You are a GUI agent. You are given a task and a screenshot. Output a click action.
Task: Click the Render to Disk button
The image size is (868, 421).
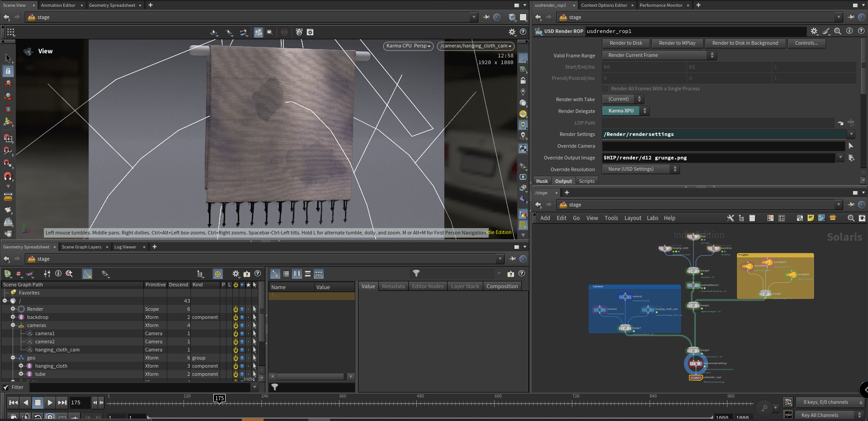[x=626, y=43]
